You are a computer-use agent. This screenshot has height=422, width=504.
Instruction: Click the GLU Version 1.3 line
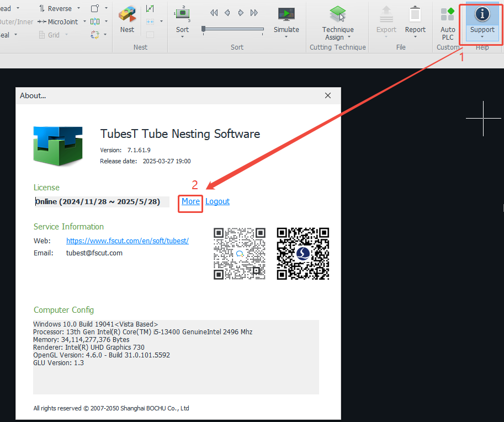[x=59, y=362]
